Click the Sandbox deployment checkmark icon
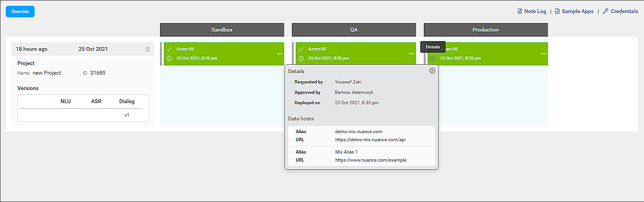644x202 pixels. click(x=169, y=49)
